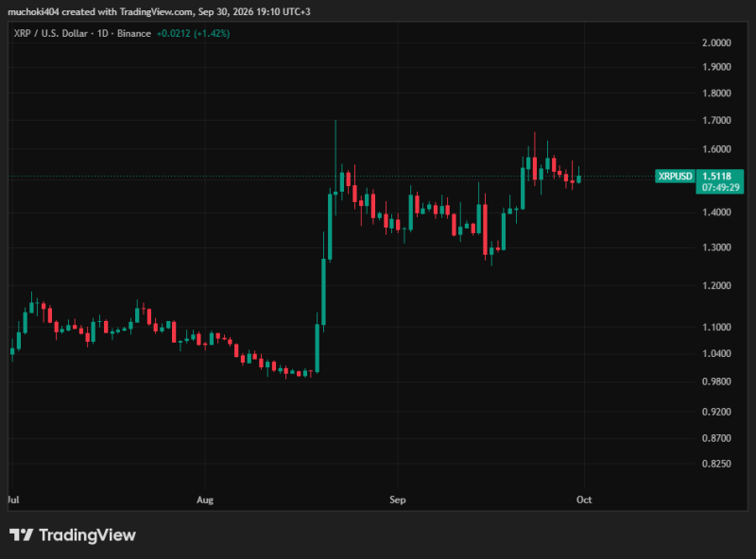Viewport: 756px width, 559px height.
Task: Click the TradingView logo at bottom
Action: pos(73,534)
